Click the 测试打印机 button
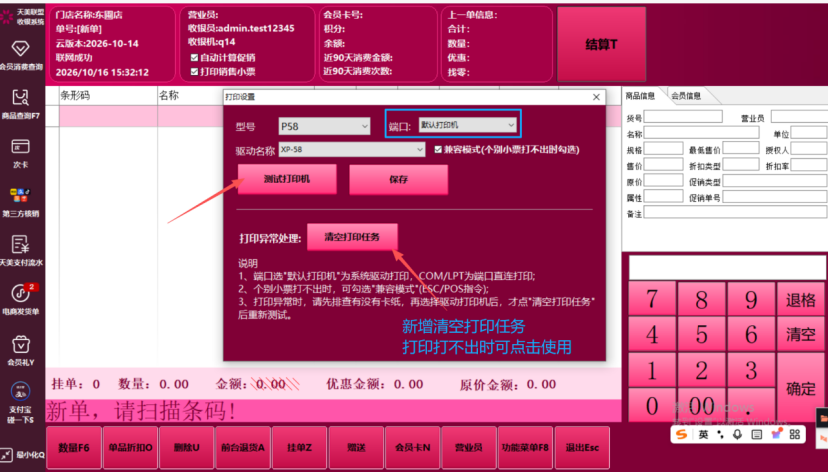Screen dimensions: 828x472 (x=287, y=179)
